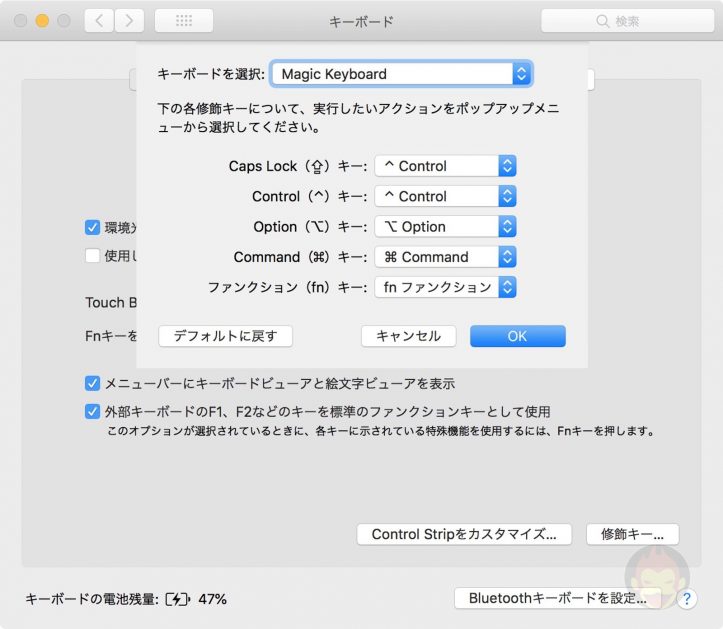Screen dimensions: 723x629
Task: Uncheck メニューバーにキーボードビューア checkbox
Action: [92, 383]
